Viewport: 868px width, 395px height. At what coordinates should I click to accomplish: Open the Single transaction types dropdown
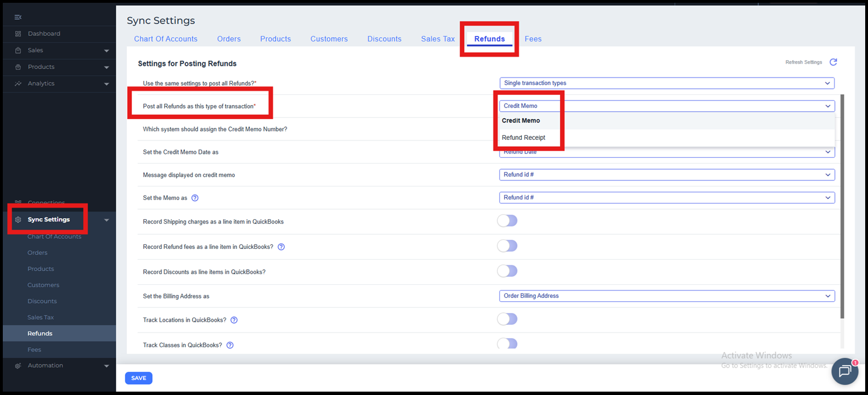click(666, 83)
